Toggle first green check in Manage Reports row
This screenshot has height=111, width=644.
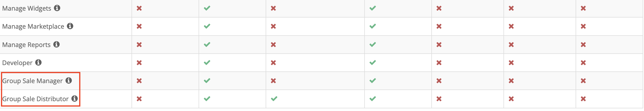[x=207, y=44]
